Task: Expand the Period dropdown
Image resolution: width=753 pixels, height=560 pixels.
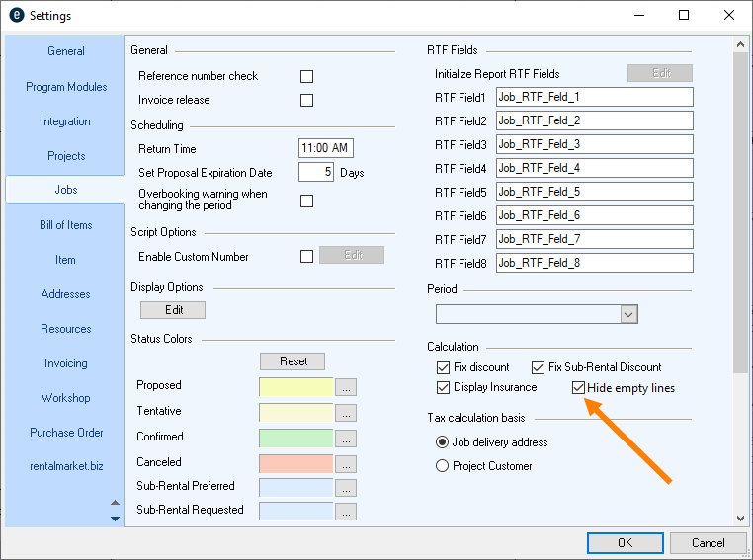Action: coord(628,313)
